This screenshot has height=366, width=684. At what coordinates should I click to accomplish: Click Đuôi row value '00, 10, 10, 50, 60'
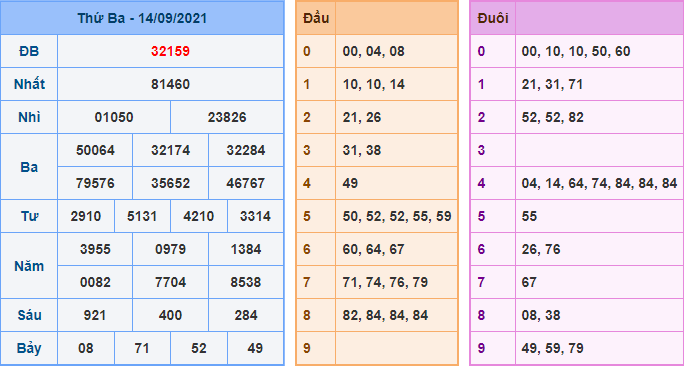coord(576,51)
